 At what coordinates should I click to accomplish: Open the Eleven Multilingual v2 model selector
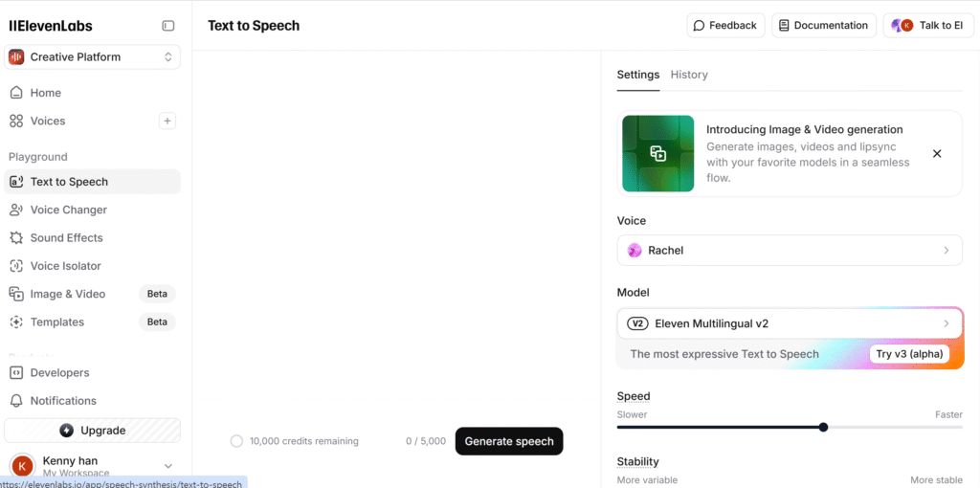(790, 323)
